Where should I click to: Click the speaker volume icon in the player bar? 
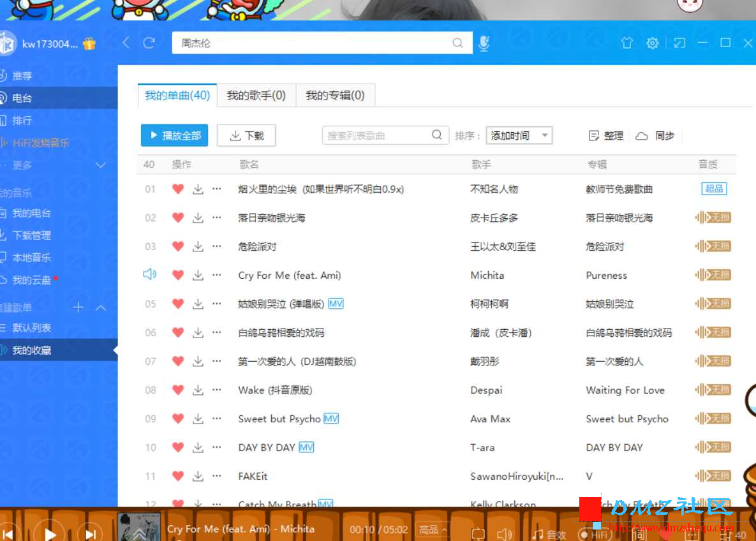coord(505,534)
